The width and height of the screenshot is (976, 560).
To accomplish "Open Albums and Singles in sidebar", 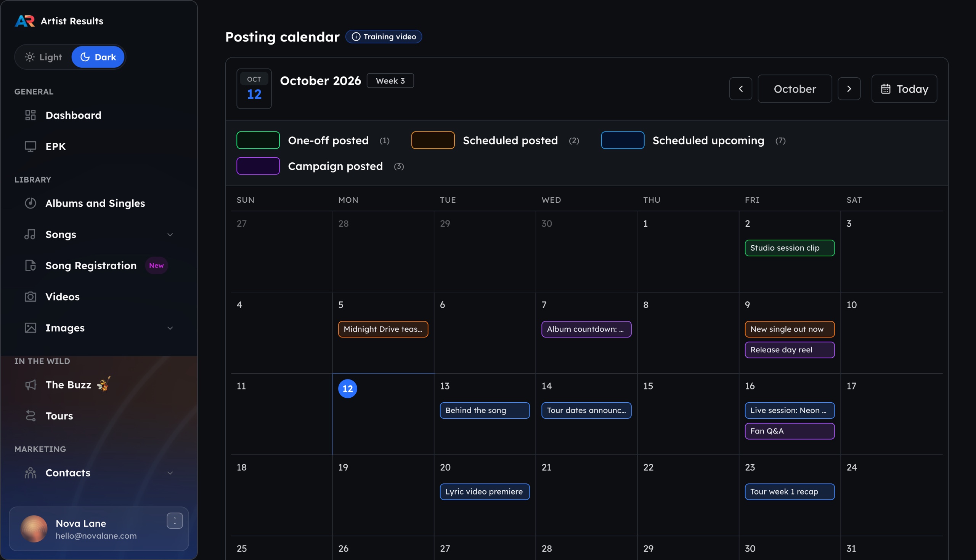I will pyautogui.click(x=99, y=203).
